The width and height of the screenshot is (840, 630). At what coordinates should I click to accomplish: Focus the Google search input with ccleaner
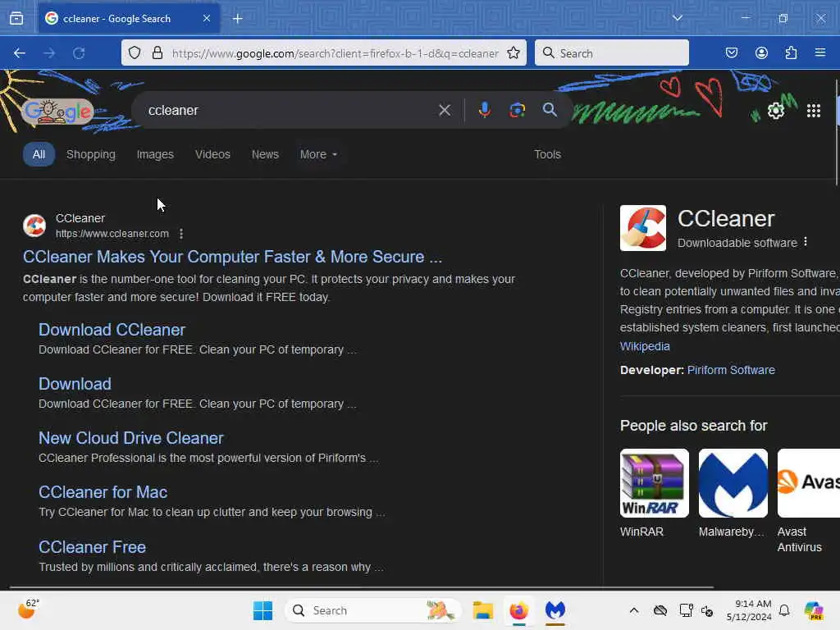click(x=290, y=111)
